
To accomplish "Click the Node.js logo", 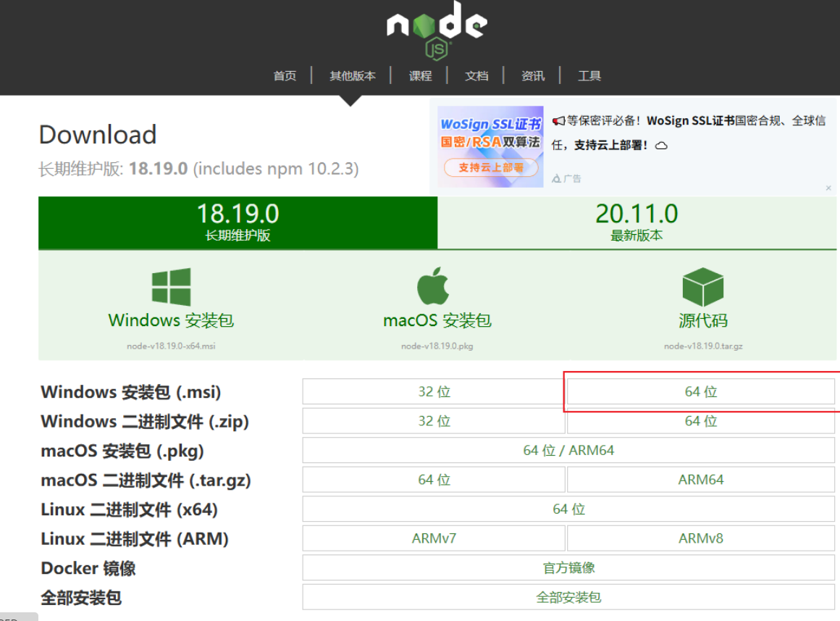I will pyautogui.click(x=437, y=30).
